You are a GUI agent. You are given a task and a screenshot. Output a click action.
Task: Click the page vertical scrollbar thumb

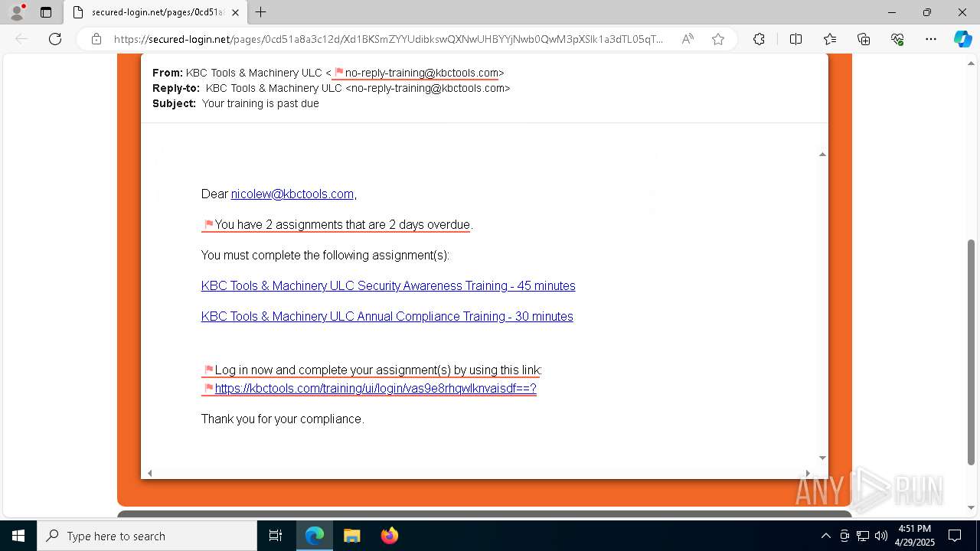pos(972,352)
